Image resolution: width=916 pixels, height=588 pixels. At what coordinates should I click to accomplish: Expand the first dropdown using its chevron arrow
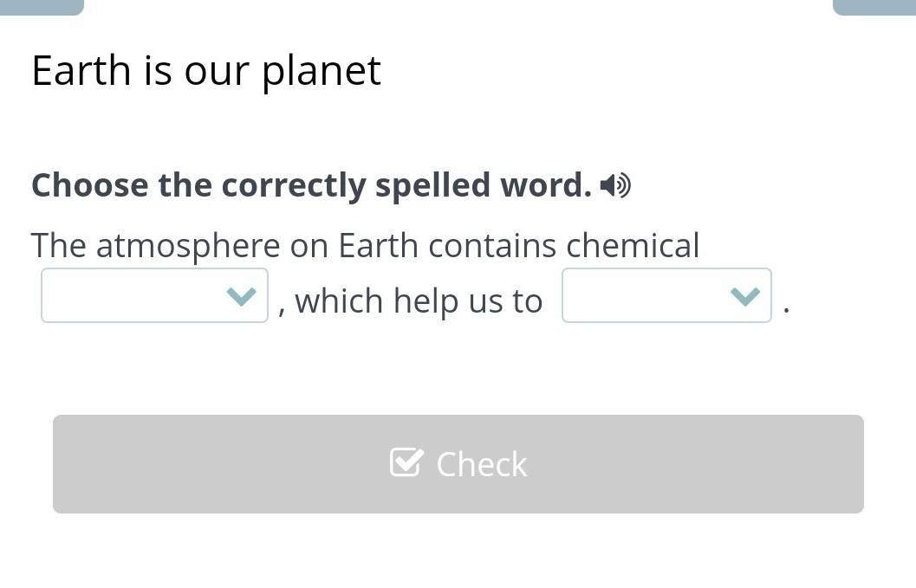[x=241, y=297]
